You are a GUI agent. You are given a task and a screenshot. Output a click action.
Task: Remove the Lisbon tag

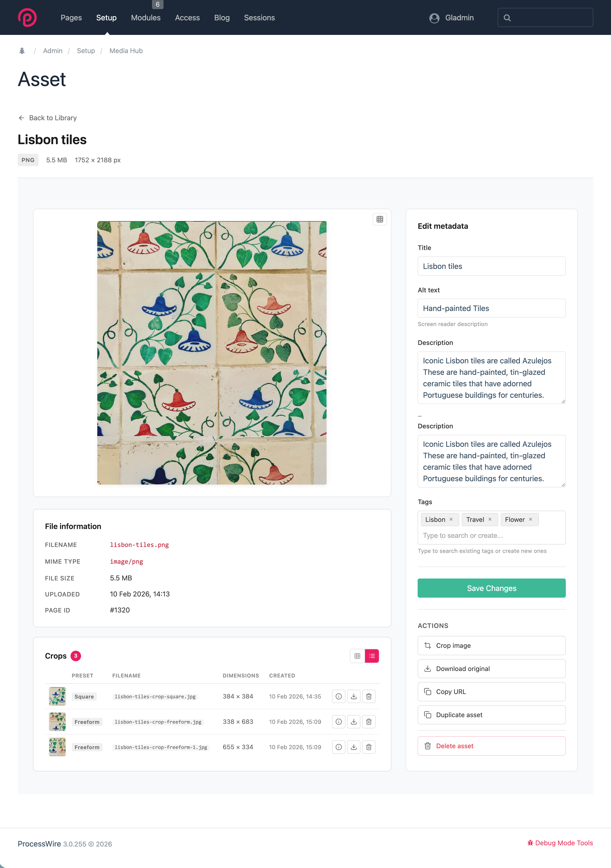451,519
